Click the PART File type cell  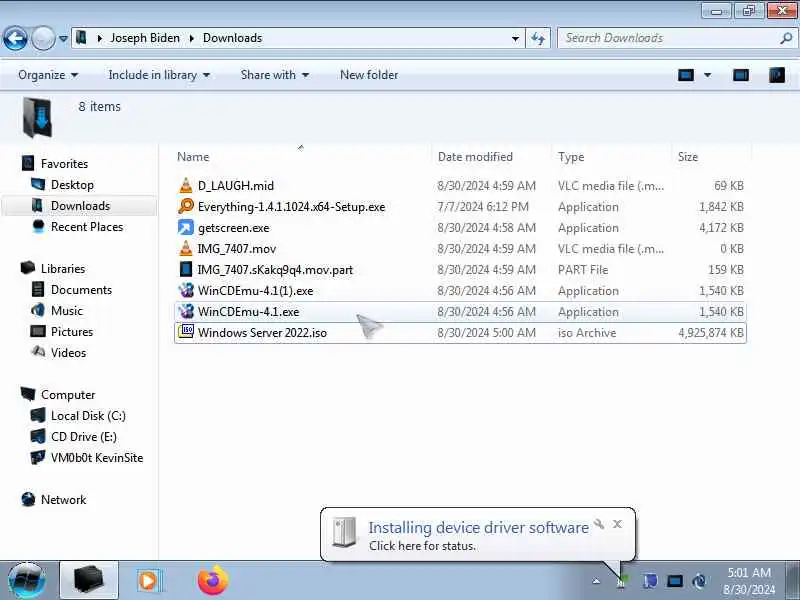pyautogui.click(x=583, y=269)
